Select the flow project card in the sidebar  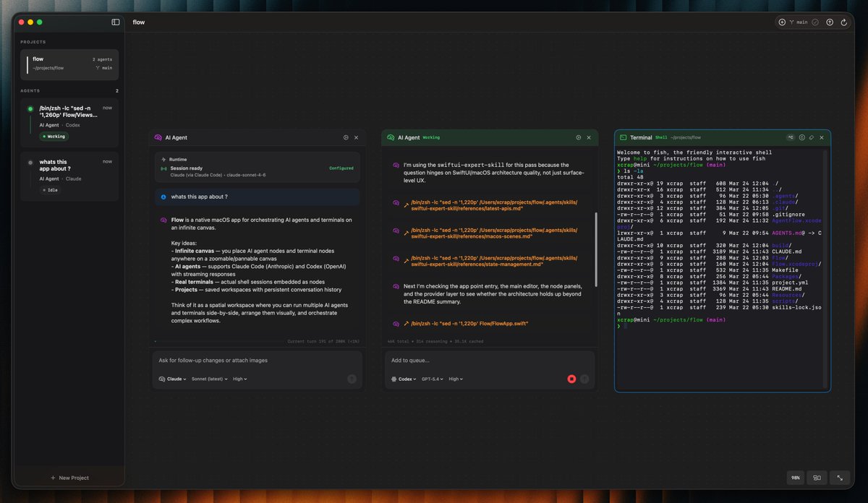click(69, 64)
